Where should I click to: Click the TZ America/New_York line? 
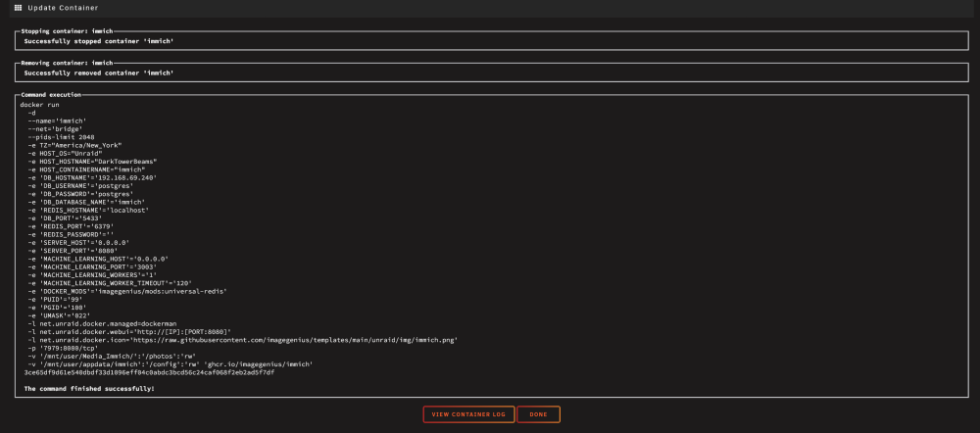(74, 146)
